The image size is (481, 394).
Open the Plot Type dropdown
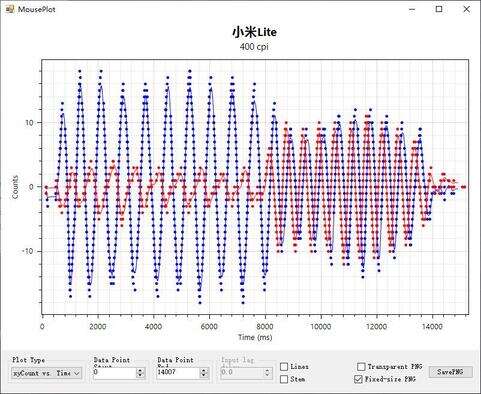tap(46, 373)
